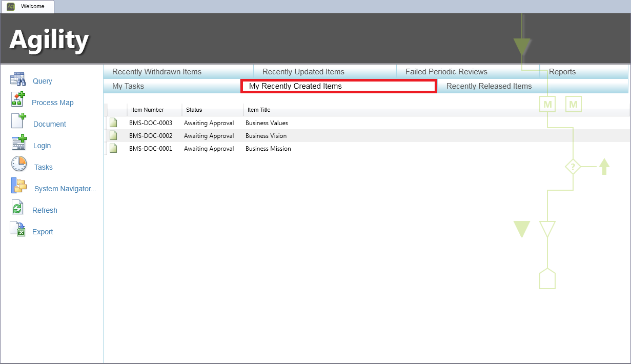Click the System Navigator folder icon
This screenshot has width=631, height=364.
click(x=19, y=186)
